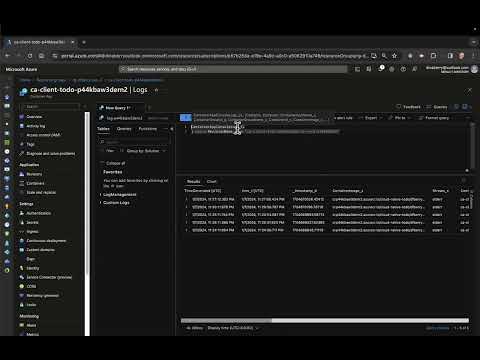
Task: Open Access control (IAM) page
Action: [43, 135]
